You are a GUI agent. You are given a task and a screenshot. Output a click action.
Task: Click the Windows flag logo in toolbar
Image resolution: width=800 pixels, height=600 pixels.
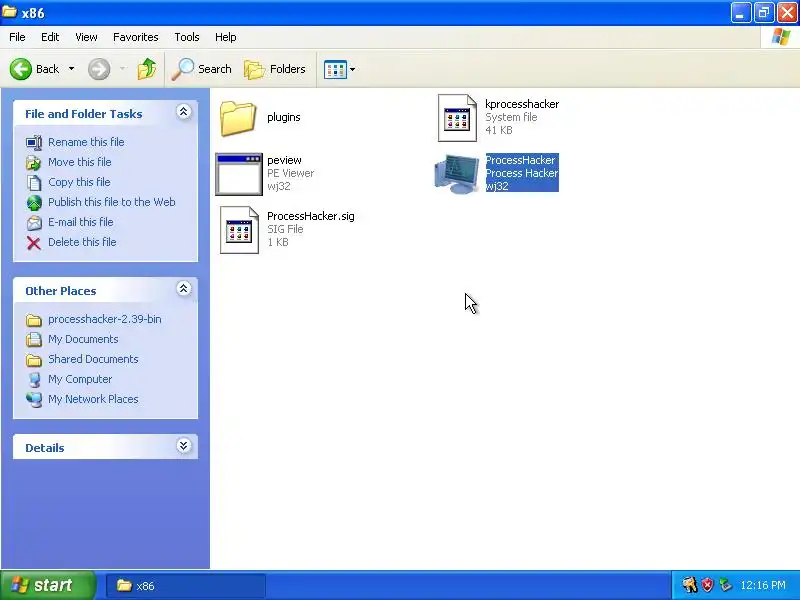pos(781,37)
